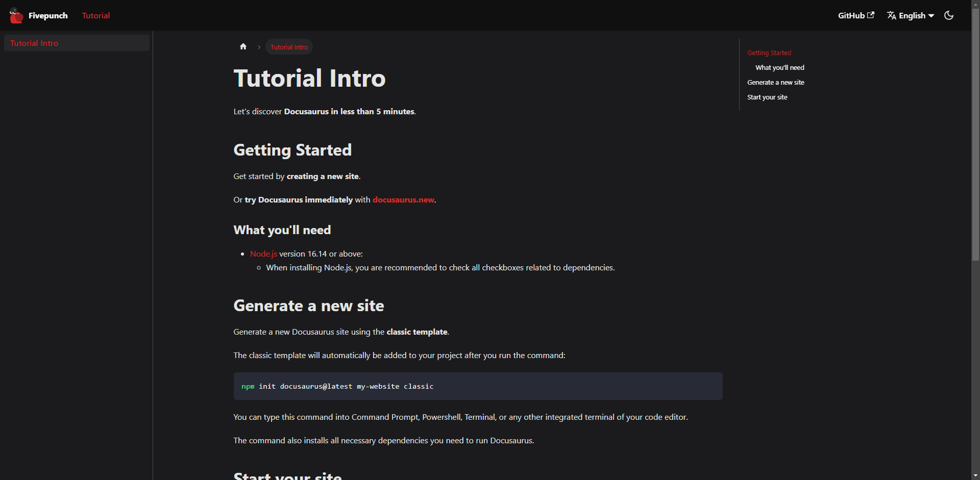Click the Tutorial Intro page heading

tap(309, 78)
